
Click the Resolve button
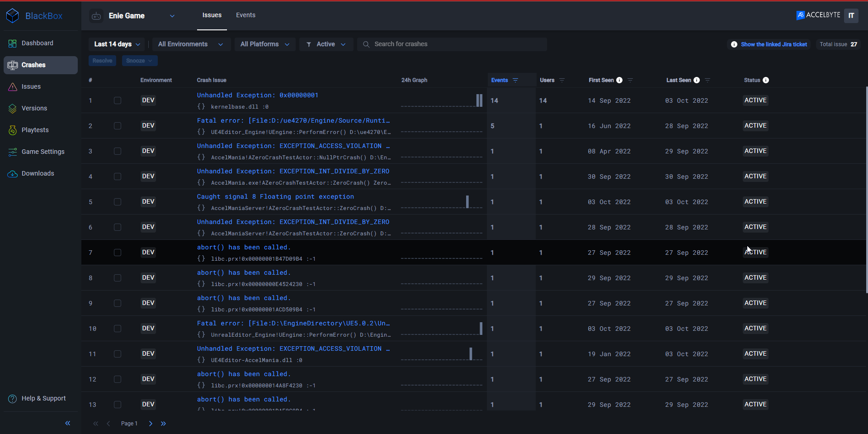pos(103,61)
